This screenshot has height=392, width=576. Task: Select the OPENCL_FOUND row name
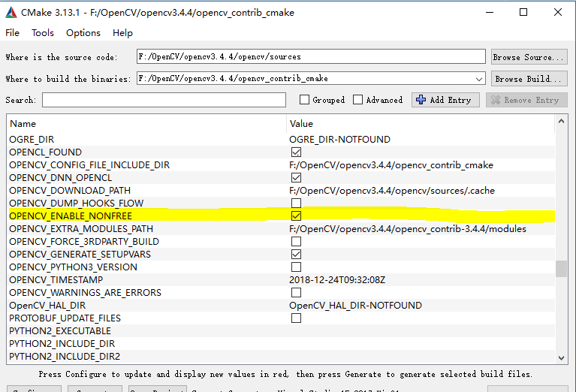[46, 152]
